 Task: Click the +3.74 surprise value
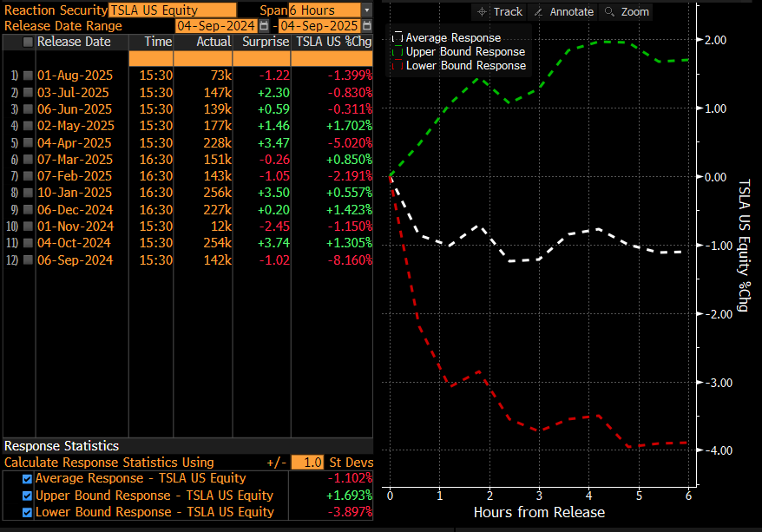(273, 243)
